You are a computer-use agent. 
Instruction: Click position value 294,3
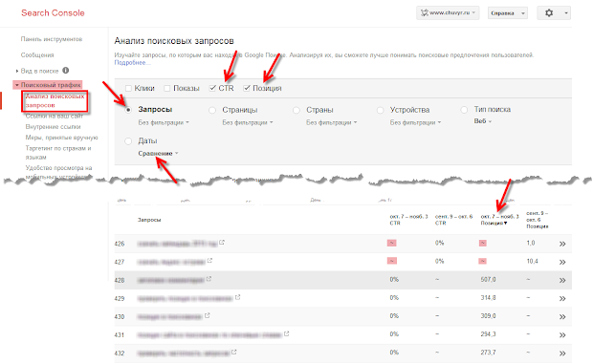pos(488,334)
